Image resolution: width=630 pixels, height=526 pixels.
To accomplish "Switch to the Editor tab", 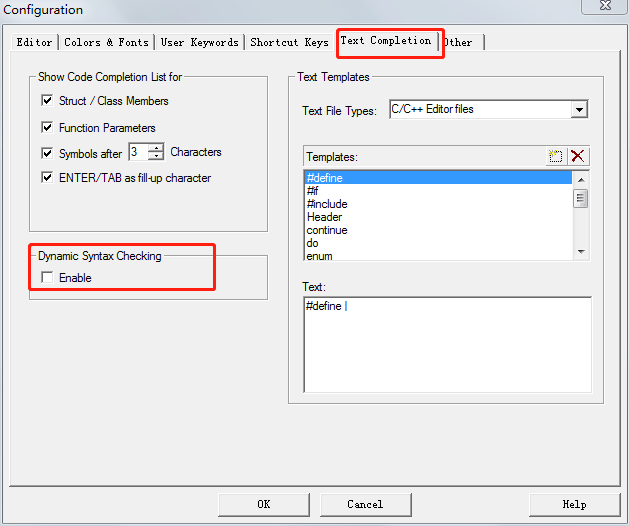I will point(34,42).
